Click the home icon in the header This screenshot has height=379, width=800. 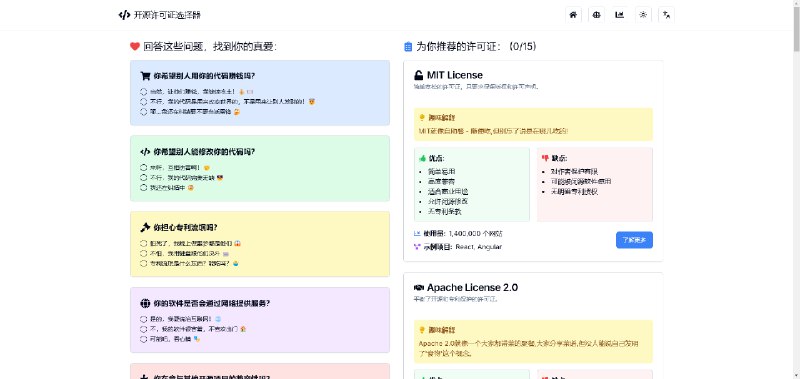pyautogui.click(x=573, y=15)
